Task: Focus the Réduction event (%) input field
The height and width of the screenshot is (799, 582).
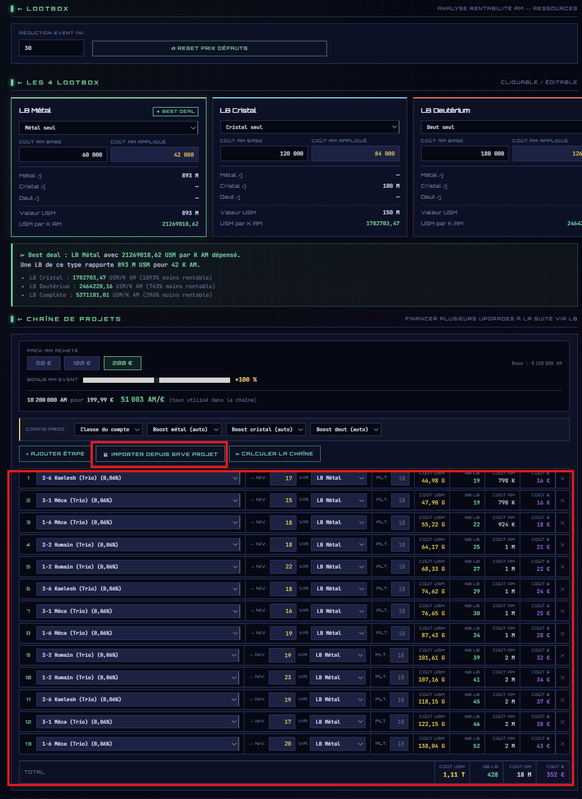Action: click(51, 48)
